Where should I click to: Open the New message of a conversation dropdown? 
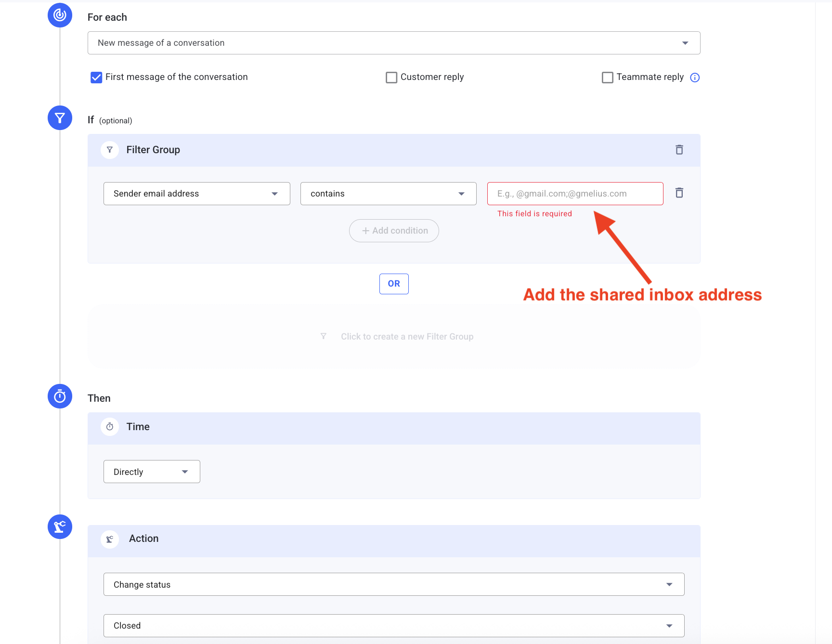393,43
